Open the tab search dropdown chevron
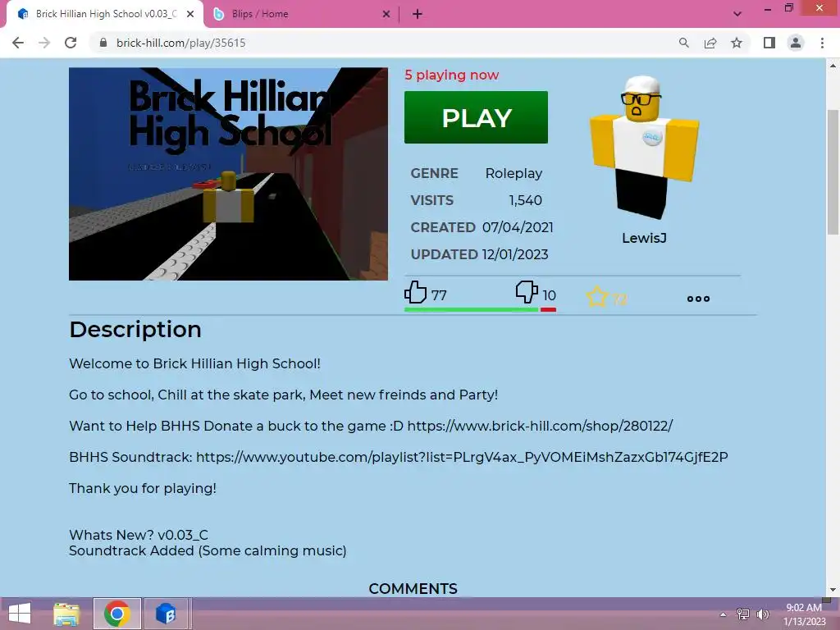 [x=737, y=14]
